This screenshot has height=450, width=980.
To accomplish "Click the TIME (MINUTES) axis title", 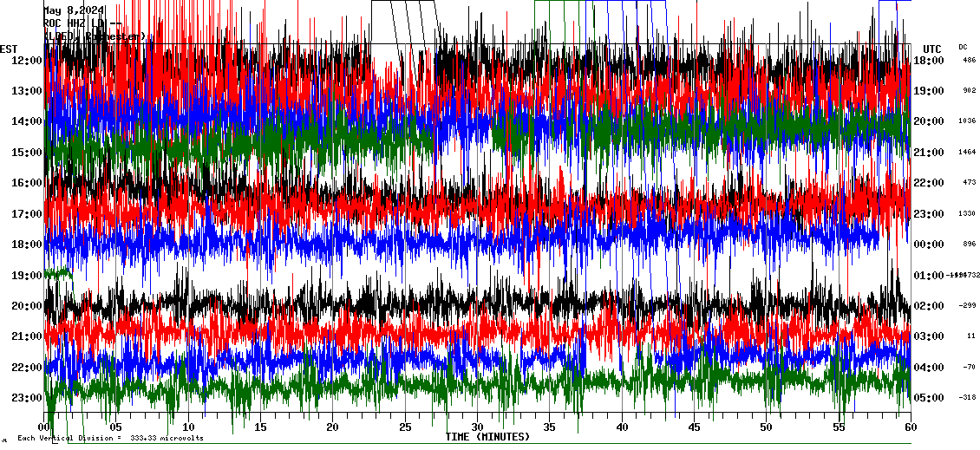I will coord(487,437).
